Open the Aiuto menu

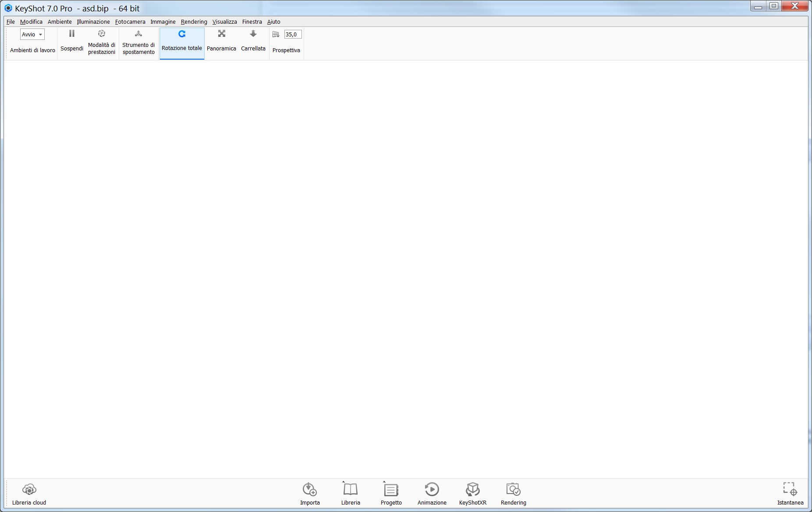pyautogui.click(x=273, y=21)
